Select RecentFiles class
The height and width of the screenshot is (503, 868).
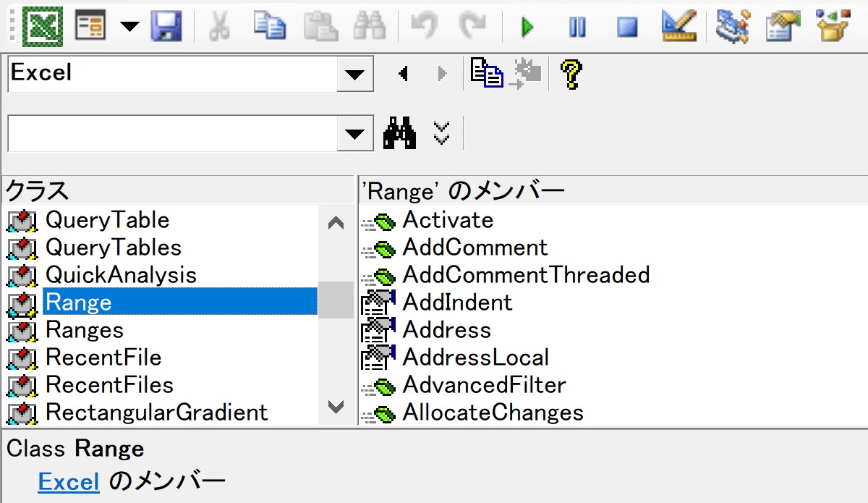[109, 385]
